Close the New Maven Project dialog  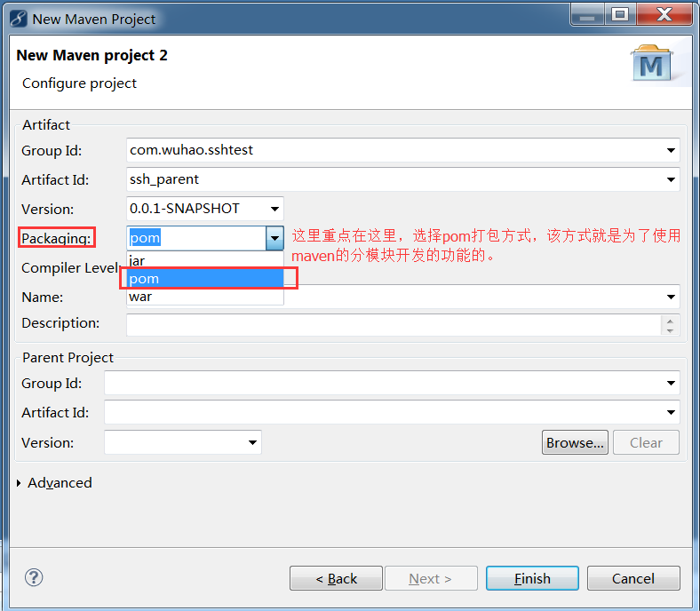(x=664, y=14)
